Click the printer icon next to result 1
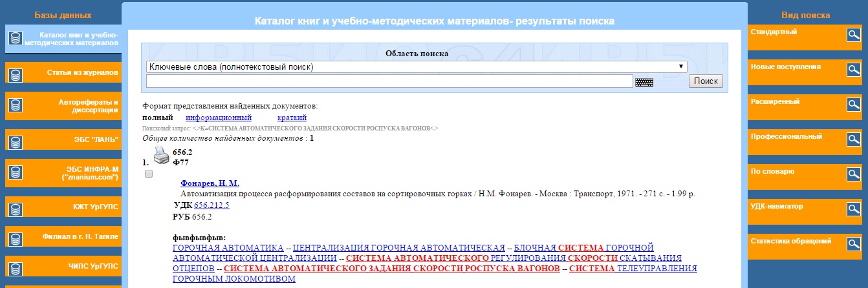The image size is (868, 288). [x=161, y=156]
